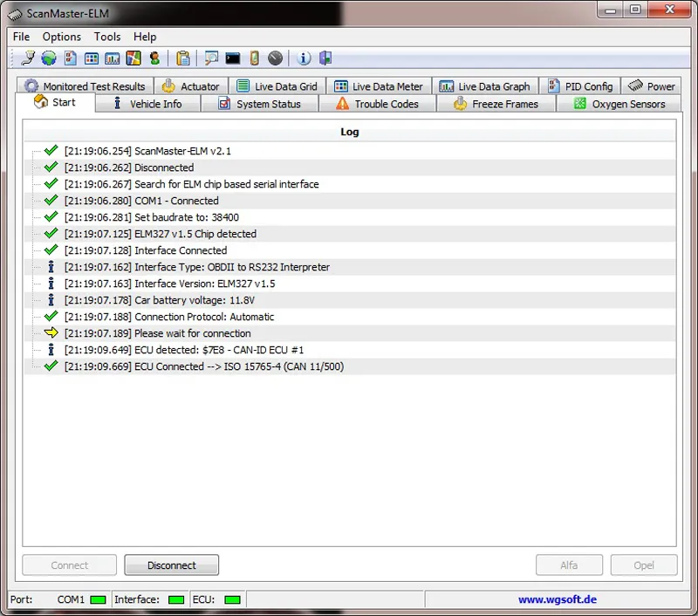Image resolution: width=698 pixels, height=616 pixels.
Task: Switch to the Trouble Codes tab
Action: 376,104
